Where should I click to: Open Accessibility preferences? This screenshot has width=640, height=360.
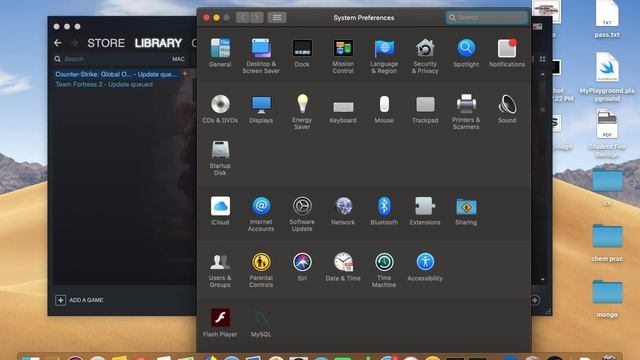425,267
